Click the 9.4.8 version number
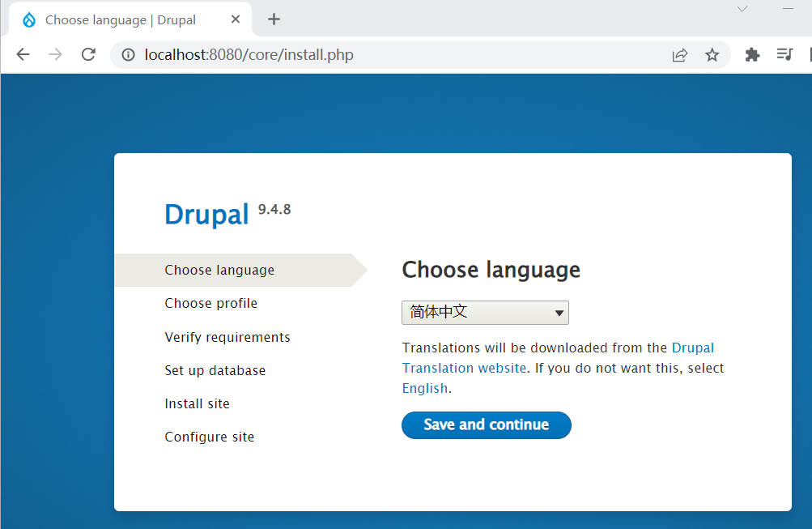The image size is (812, 529). point(274,209)
